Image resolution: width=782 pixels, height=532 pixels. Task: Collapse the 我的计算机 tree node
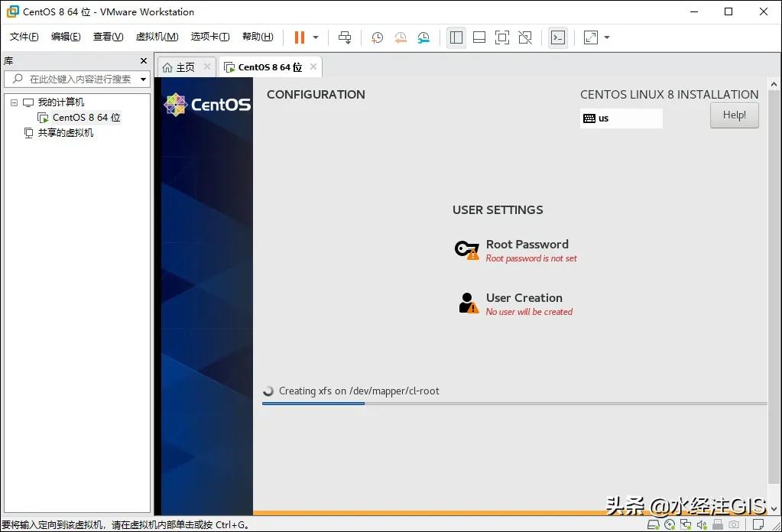(x=14, y=102)
